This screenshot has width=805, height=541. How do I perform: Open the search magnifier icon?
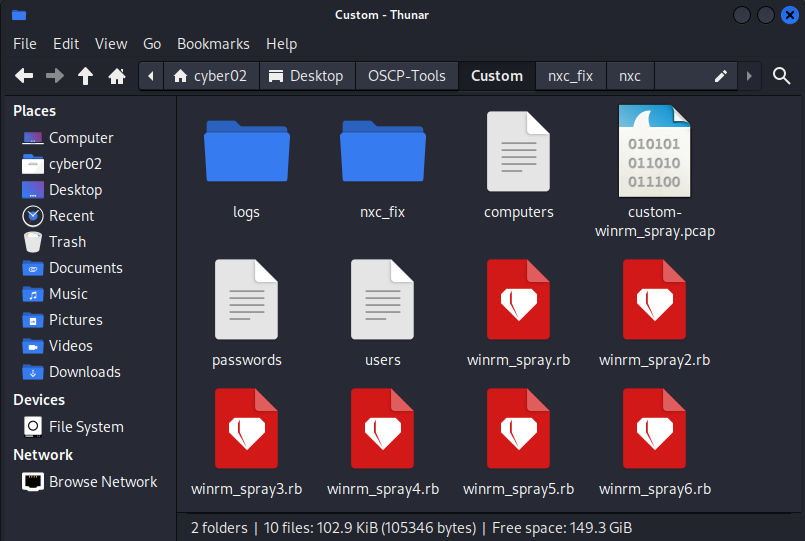point(780,76)
